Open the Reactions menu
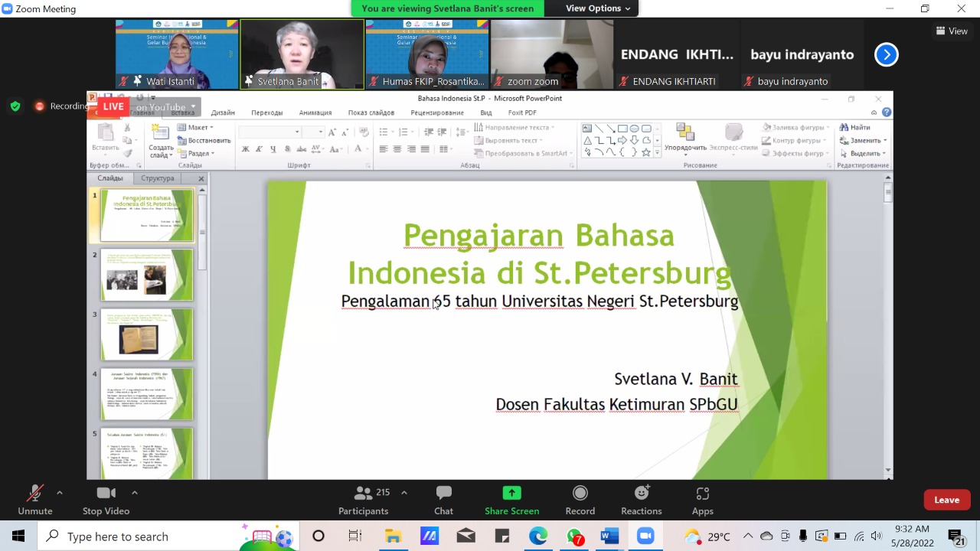980x551 pixels. [641, 500]
